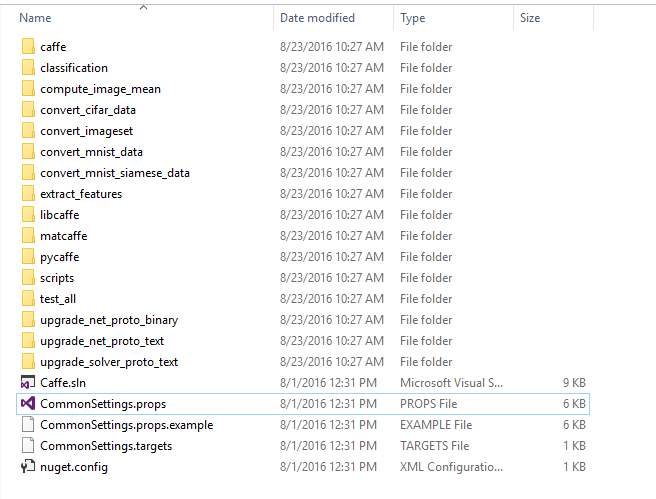This screenshot has height=499, width=656.
Task: Select the name 'upgrade_solver_proto_text'
Action: point(109,362)
